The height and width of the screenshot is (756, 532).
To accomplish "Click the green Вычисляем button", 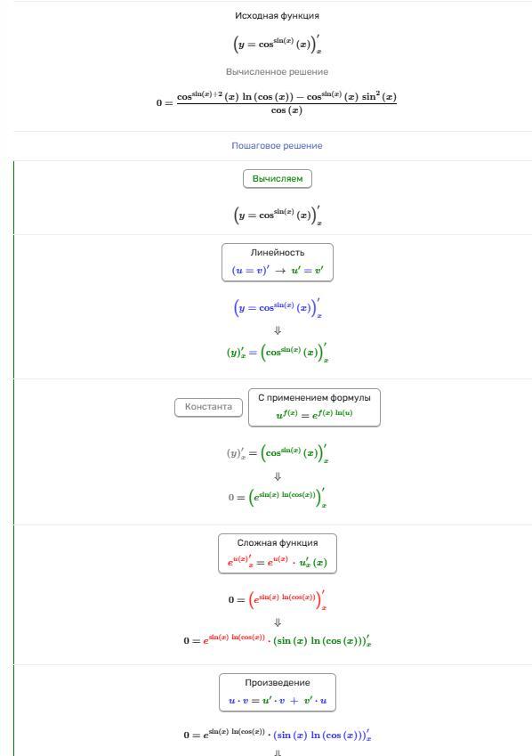I will pyautogui.click(x=277, y=178).
